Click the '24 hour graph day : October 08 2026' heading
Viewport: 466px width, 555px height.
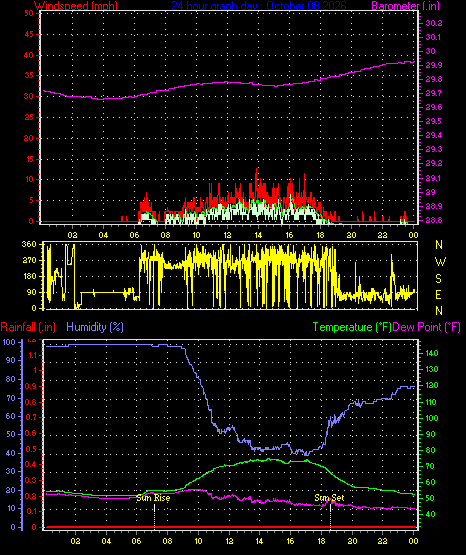(x=259, y=5)
